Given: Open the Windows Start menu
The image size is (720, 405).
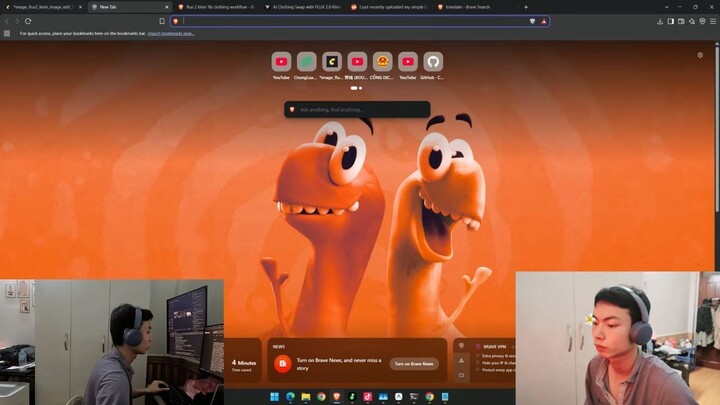Looking at the screenshot, I should pyautogui.click(x=275, y=397).
